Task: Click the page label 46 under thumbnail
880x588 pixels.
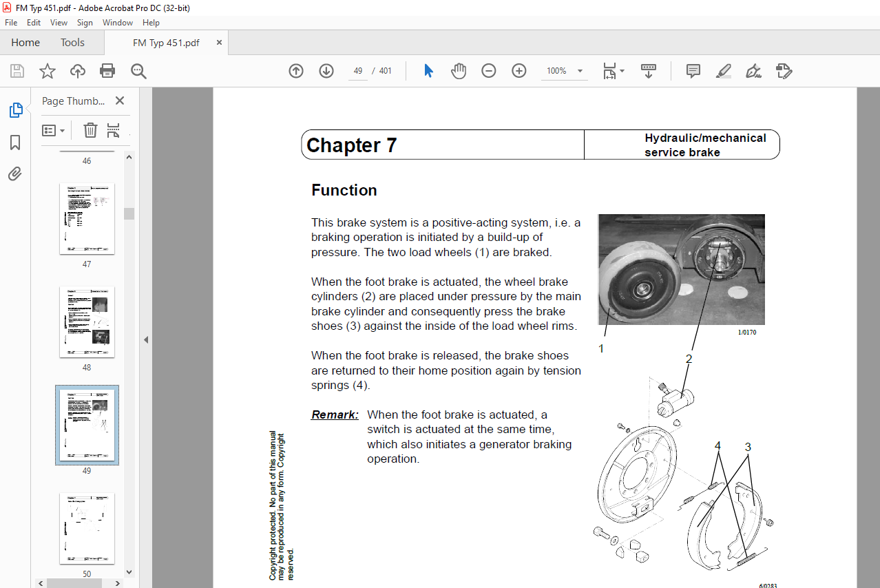Action: [x=87, y=161]
